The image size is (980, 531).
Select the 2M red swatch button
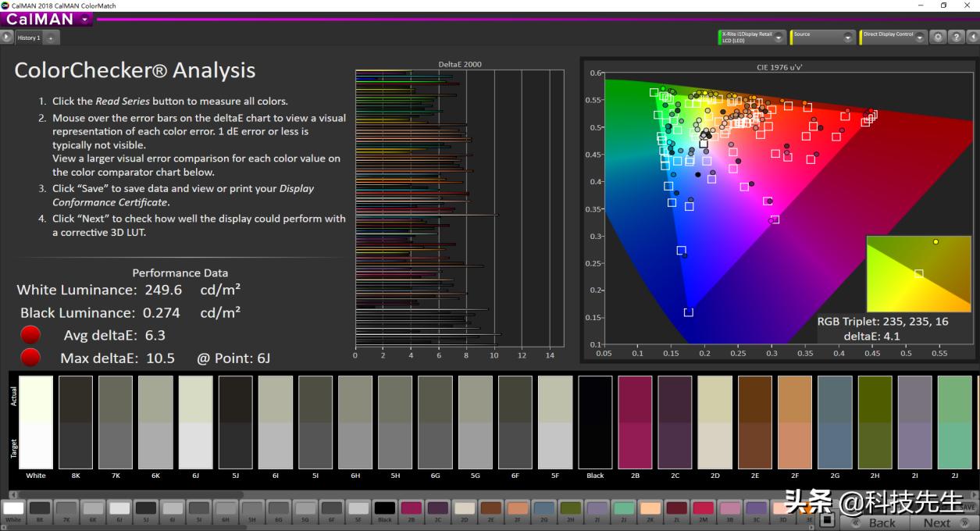[x=704, y=510]
